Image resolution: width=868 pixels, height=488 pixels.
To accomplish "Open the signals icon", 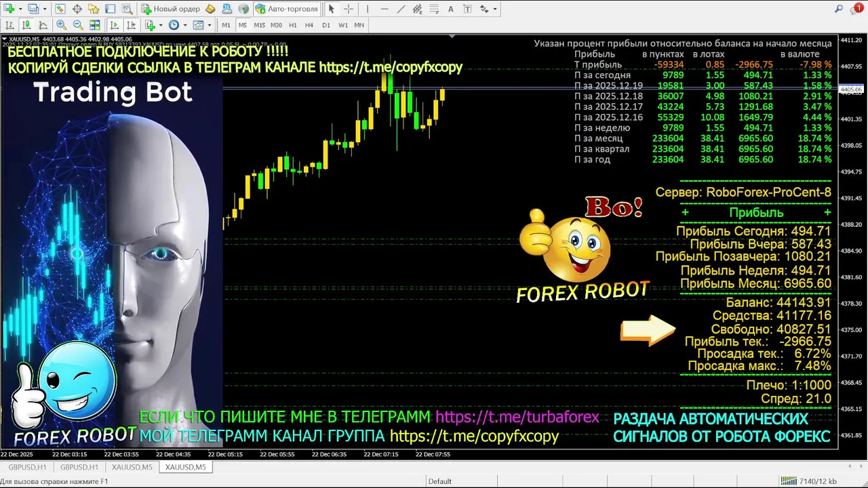I will point(243,9).
